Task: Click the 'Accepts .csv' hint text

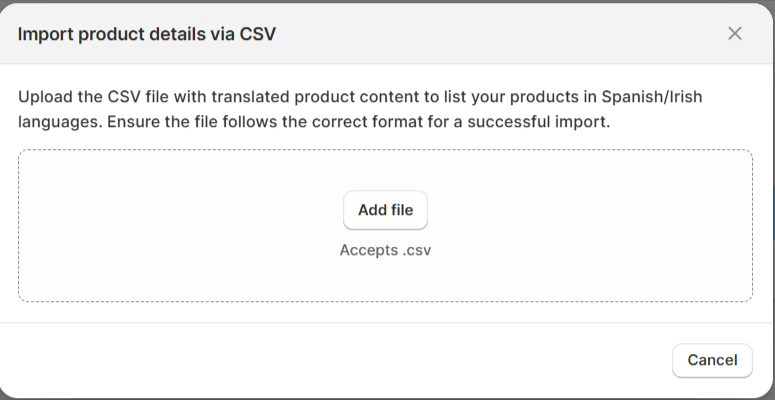Action: tap(385, 250)
